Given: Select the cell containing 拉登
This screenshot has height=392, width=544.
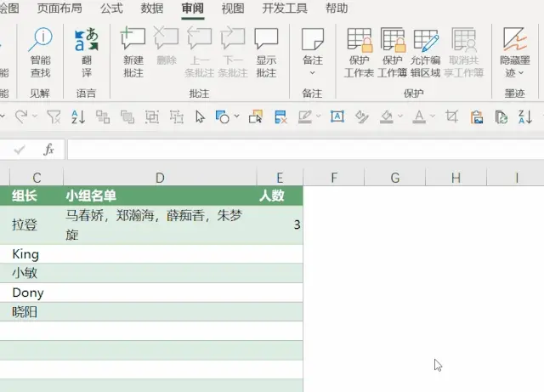Looking at the screenshot, I should (37, 225).
